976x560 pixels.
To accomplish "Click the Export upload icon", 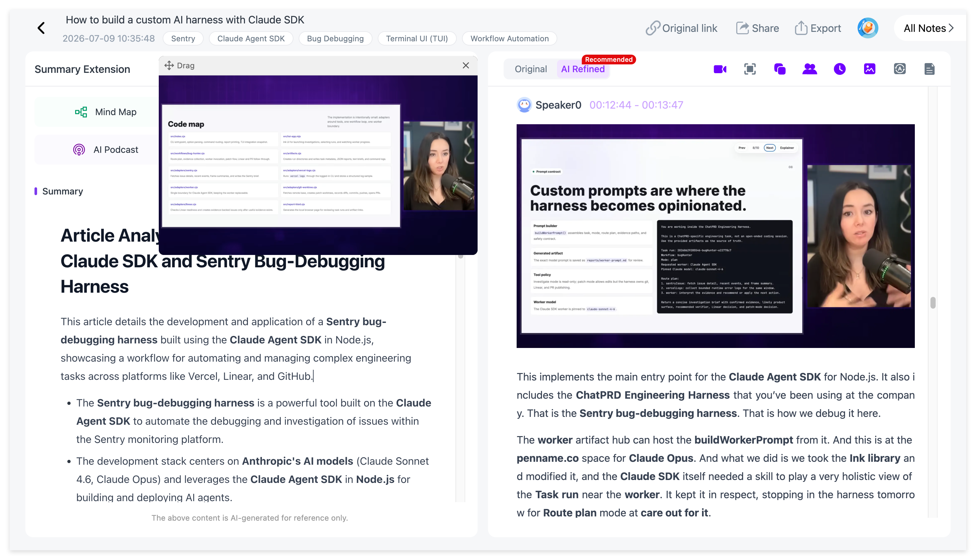I will [x=801, y=28].
